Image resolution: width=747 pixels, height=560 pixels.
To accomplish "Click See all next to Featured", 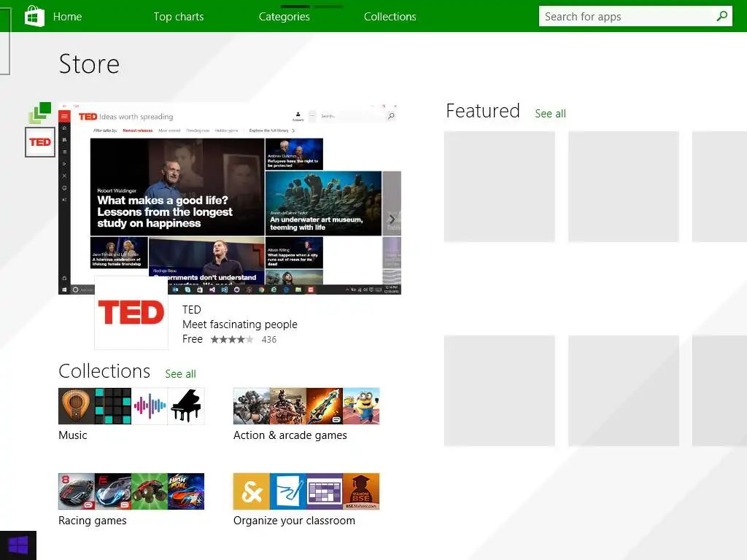I will coord(550,114).
